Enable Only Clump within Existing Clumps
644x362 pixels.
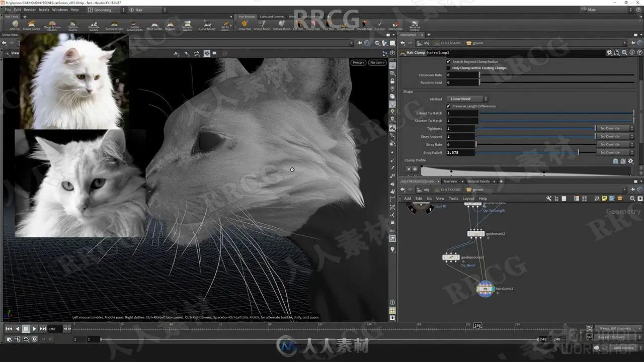click(448, 68)
